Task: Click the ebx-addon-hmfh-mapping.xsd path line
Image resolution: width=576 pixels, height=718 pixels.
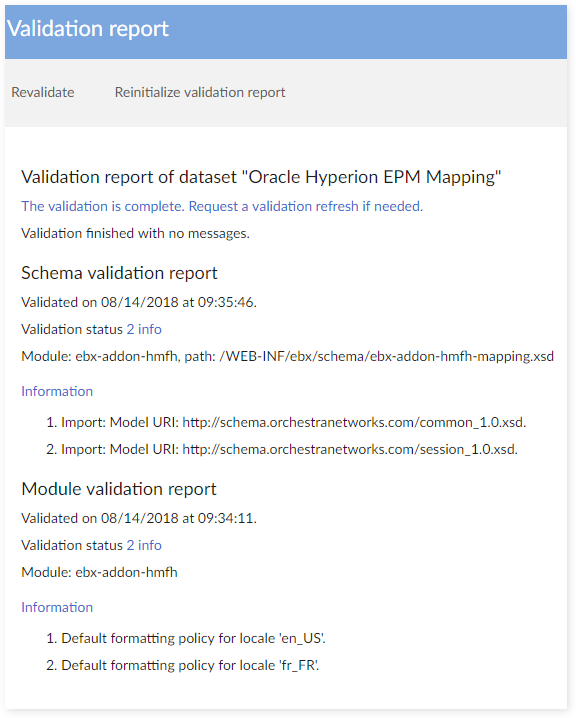Action: tap(288, 356)
